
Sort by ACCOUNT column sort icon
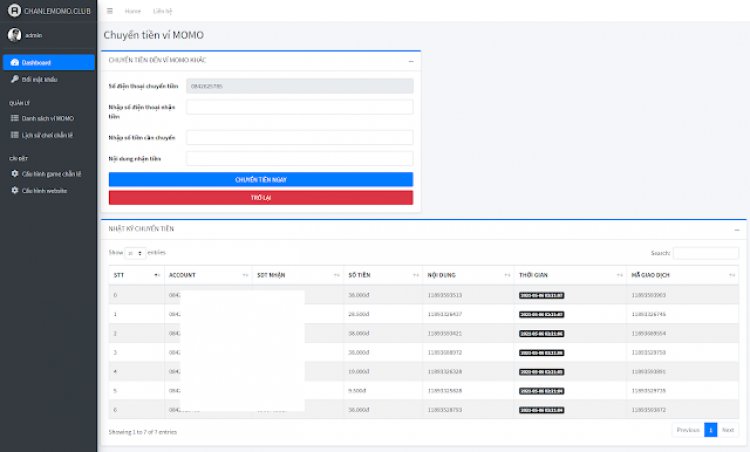245,275
